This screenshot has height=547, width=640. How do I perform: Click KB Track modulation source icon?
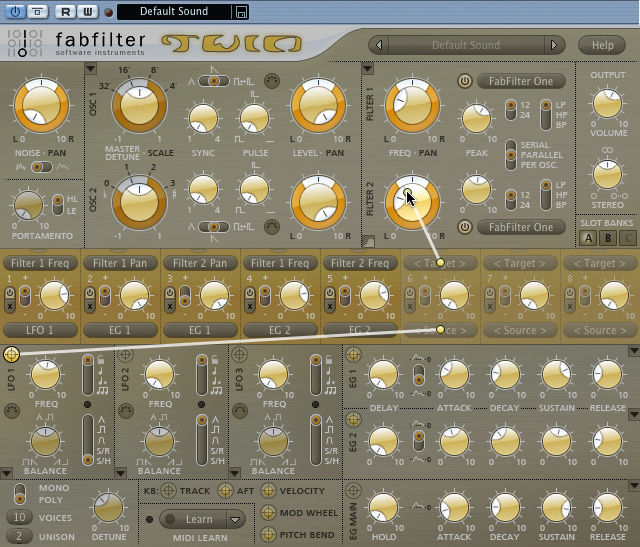[x=168, y=491]
